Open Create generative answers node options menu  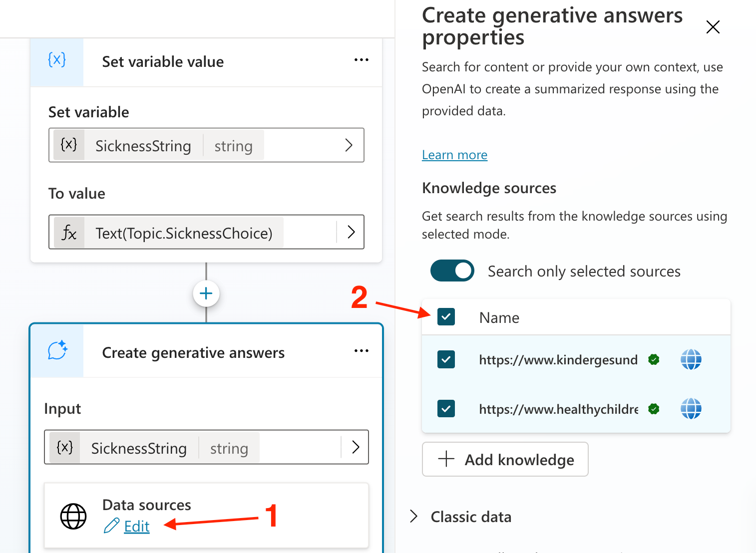tap(361, 351)
